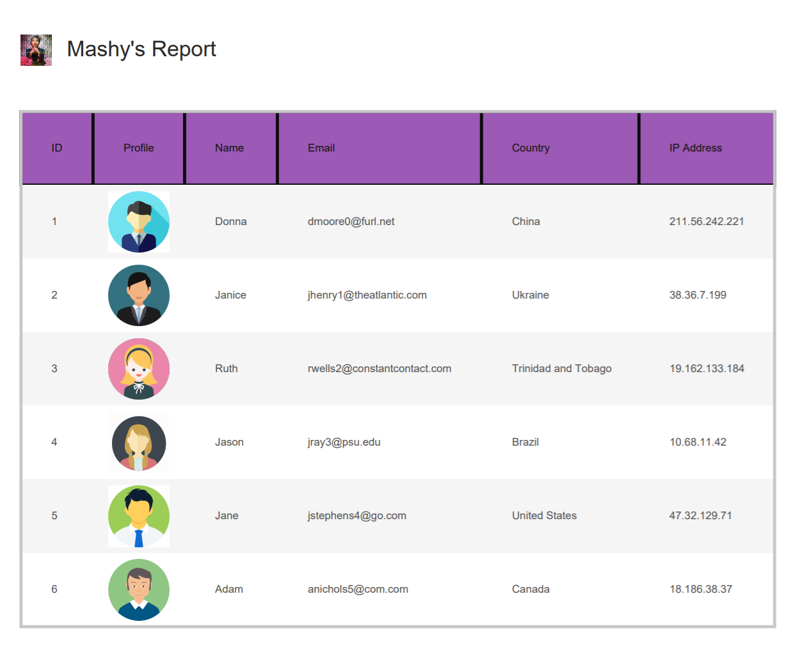Click email jray3@psu.edu
This screenshot has height=649, width=812.
(344, 442)
